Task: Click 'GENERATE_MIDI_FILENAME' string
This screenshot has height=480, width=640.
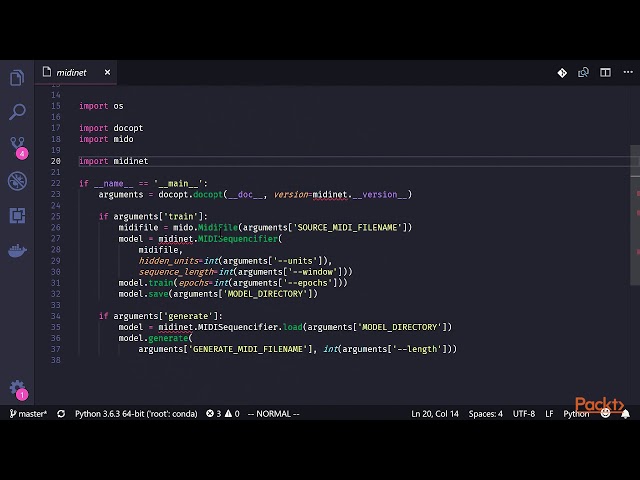Action: pos(248,349)
